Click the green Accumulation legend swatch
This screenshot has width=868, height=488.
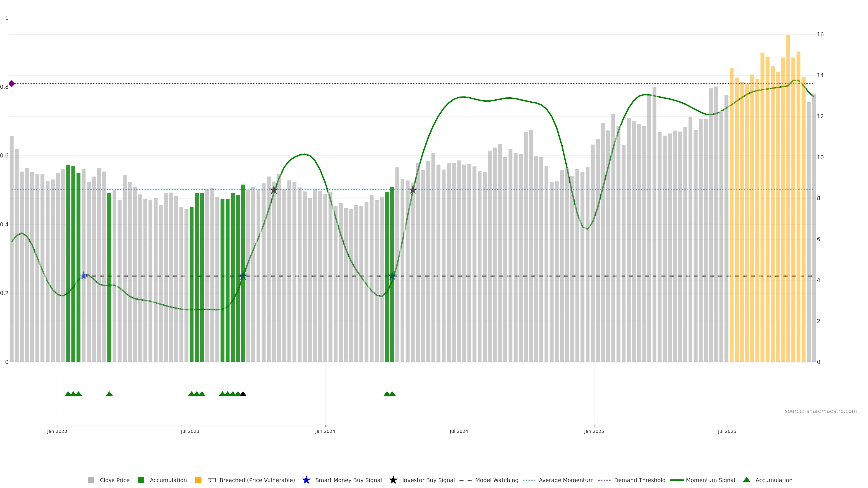click(141, 480)
